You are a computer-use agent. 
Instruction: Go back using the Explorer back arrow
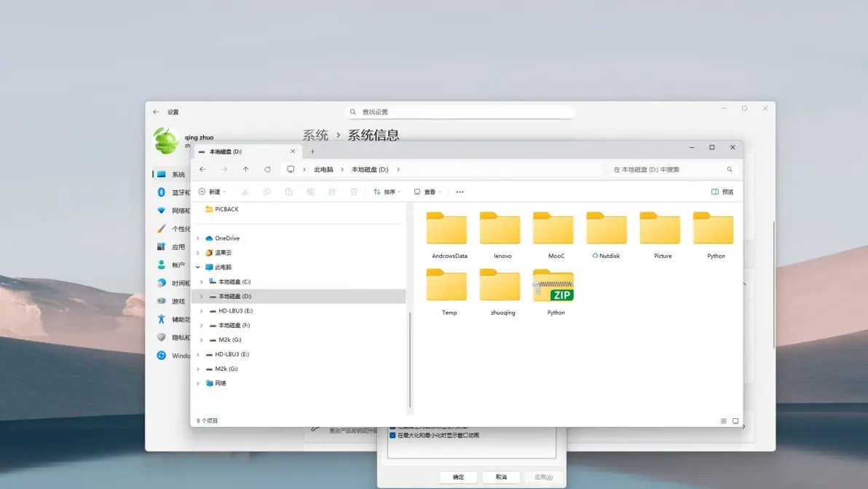[x=202, y=170]
